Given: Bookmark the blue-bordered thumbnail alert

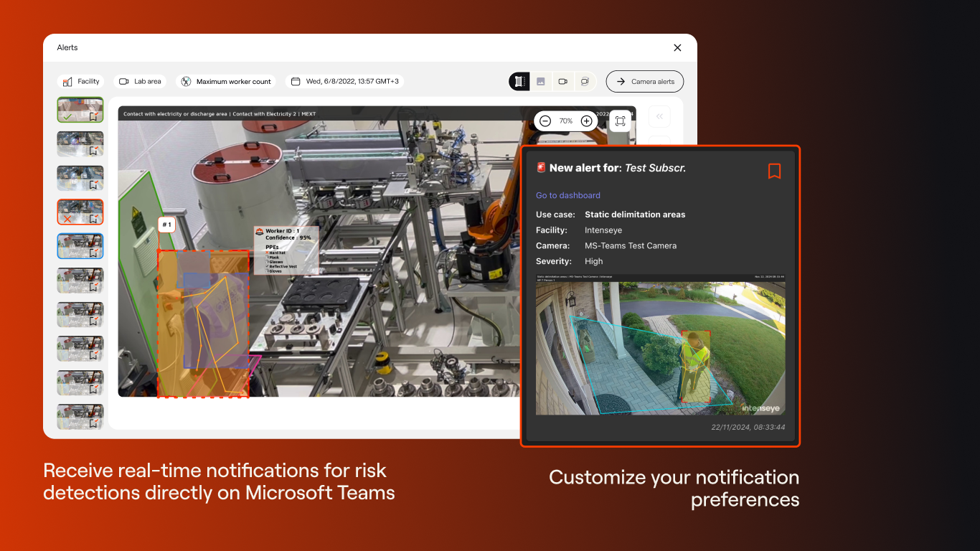Looking at the screenshot, I should click(x=93, y=253).
